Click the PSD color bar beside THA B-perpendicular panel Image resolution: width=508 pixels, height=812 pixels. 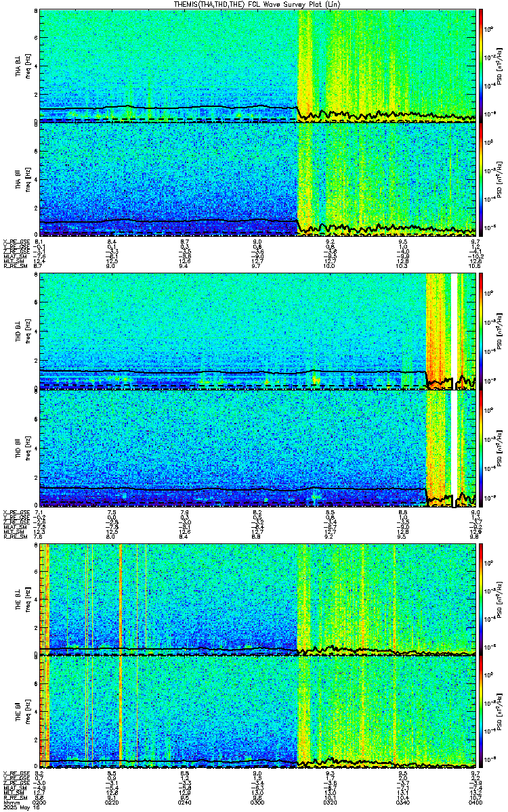481,65
